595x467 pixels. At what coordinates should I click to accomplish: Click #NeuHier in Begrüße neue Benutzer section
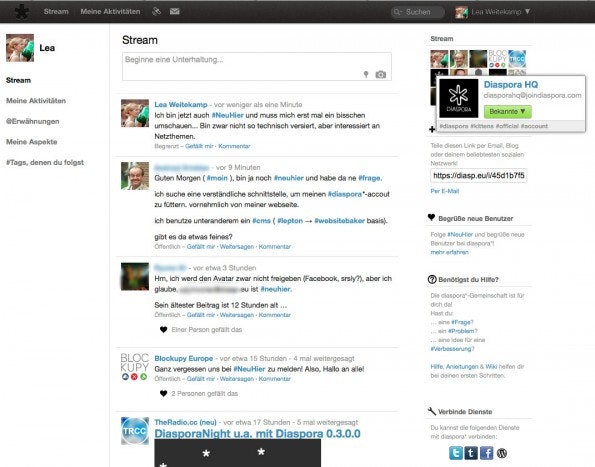pyautogui.click(x=460, y=234)
